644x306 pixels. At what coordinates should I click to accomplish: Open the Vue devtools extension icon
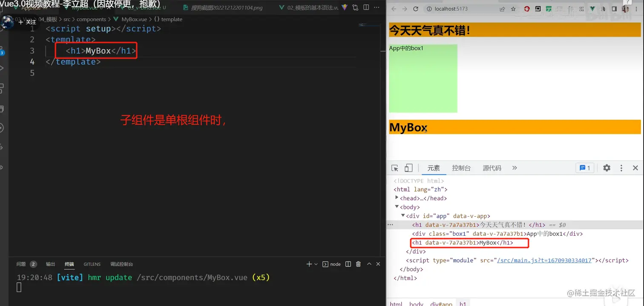592,9
